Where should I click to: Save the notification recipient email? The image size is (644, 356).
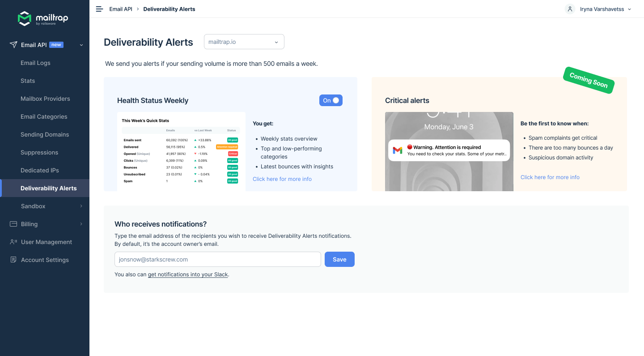(339, 259)
